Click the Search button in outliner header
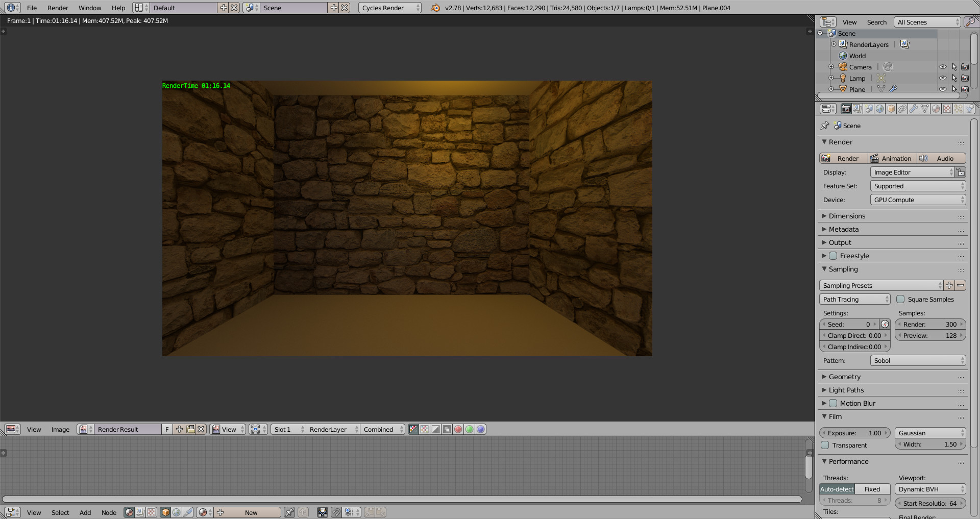 tap(877, 22)
